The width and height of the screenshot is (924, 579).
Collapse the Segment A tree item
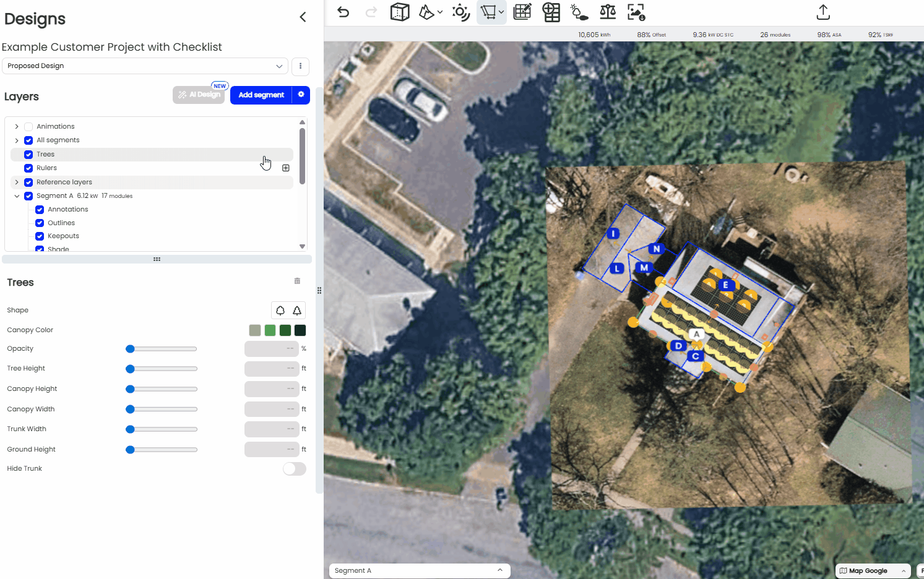click(17, 196)
